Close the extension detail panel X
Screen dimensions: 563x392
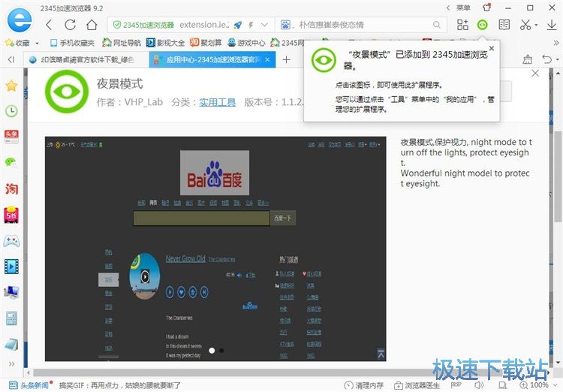coord(535,74)
